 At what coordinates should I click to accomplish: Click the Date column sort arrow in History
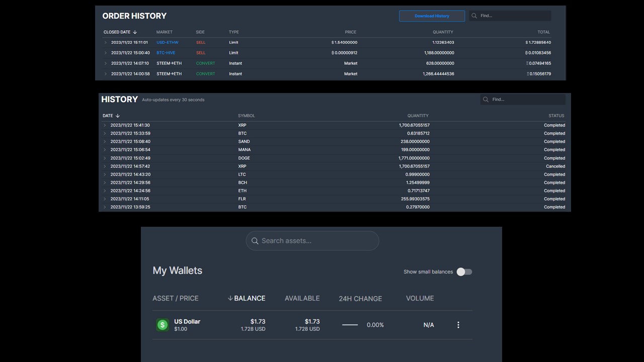click(118, 116)
